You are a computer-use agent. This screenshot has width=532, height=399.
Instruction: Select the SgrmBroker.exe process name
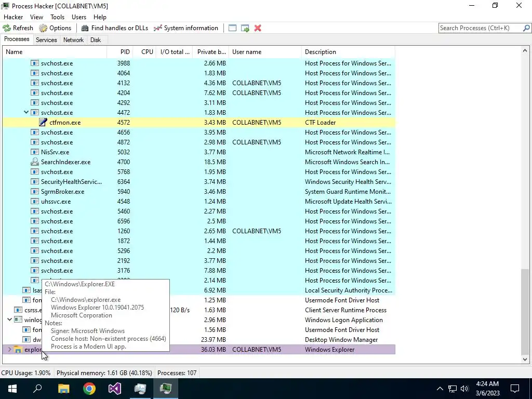coord(62,192)
